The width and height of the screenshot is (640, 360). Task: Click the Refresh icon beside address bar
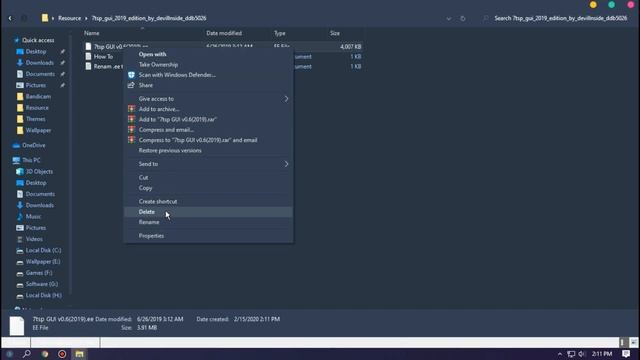[462, 18]
